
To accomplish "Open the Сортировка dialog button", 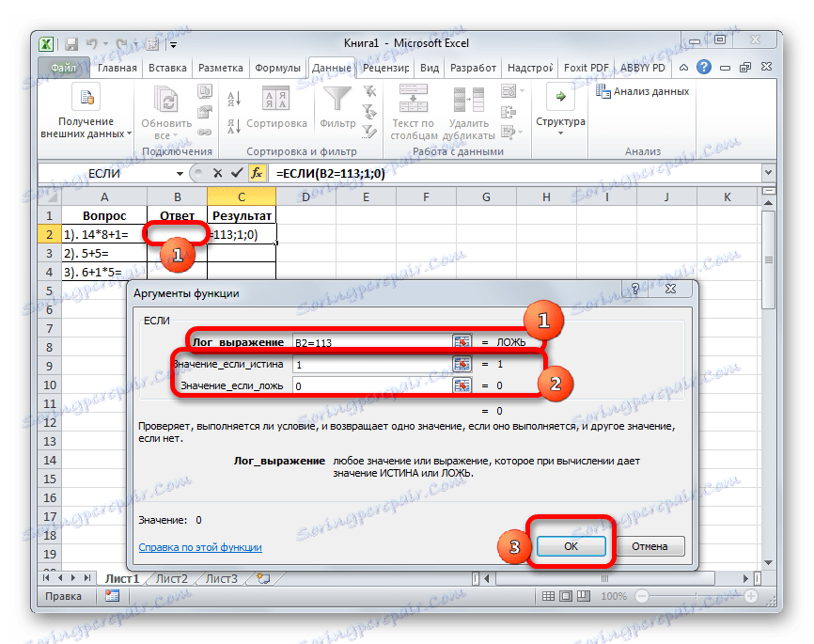I will pos(276,107).
